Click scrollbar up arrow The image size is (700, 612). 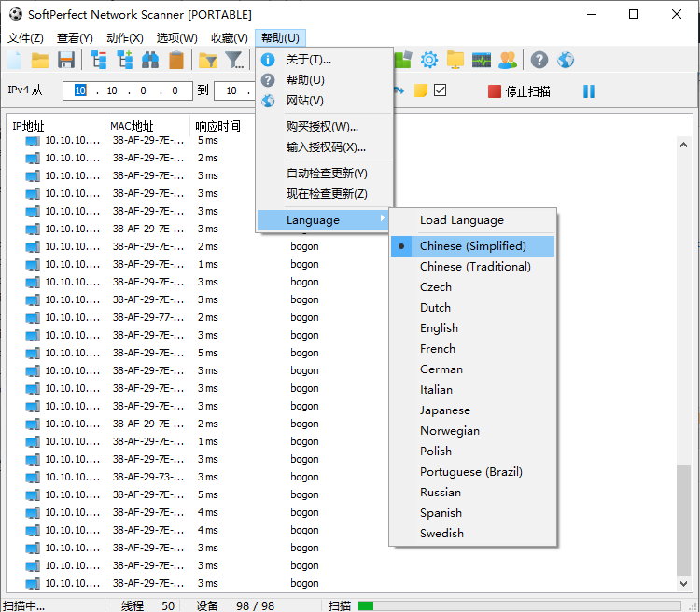tap(683, 145)
